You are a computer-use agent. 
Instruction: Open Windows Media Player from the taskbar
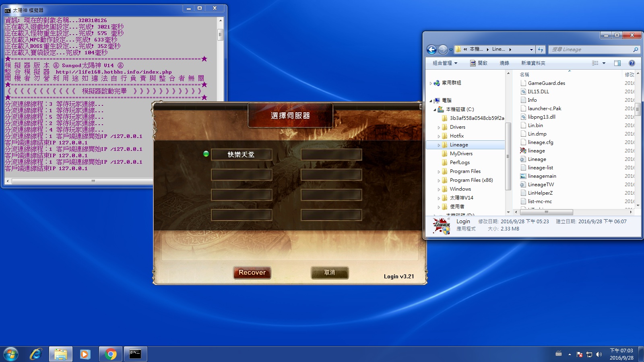(x=85, y=354)
